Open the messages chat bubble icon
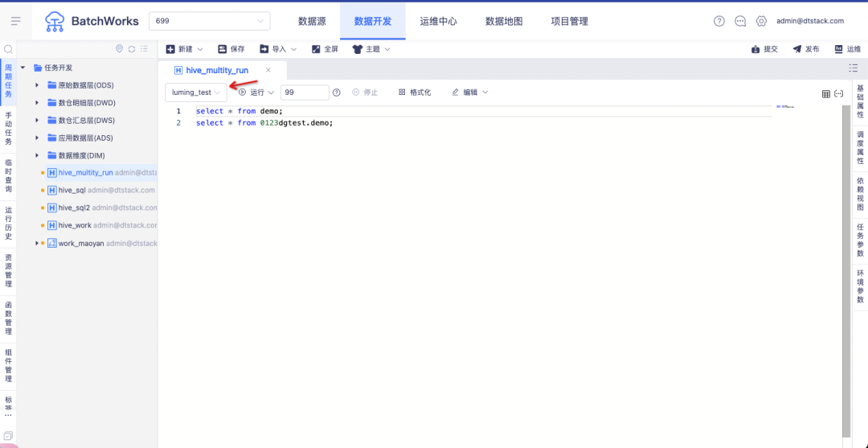The image size is (868, 448). [740, 21]
